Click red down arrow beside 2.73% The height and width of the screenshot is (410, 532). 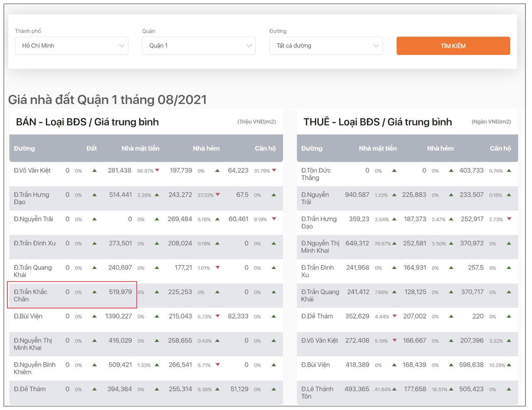[x=509, y=219]
